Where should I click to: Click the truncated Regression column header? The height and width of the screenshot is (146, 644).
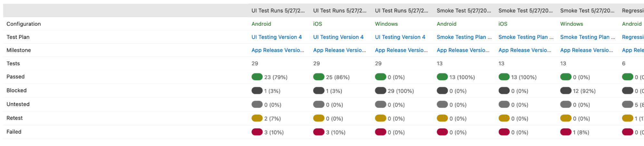pyautogui.click(x=632, y=11)
